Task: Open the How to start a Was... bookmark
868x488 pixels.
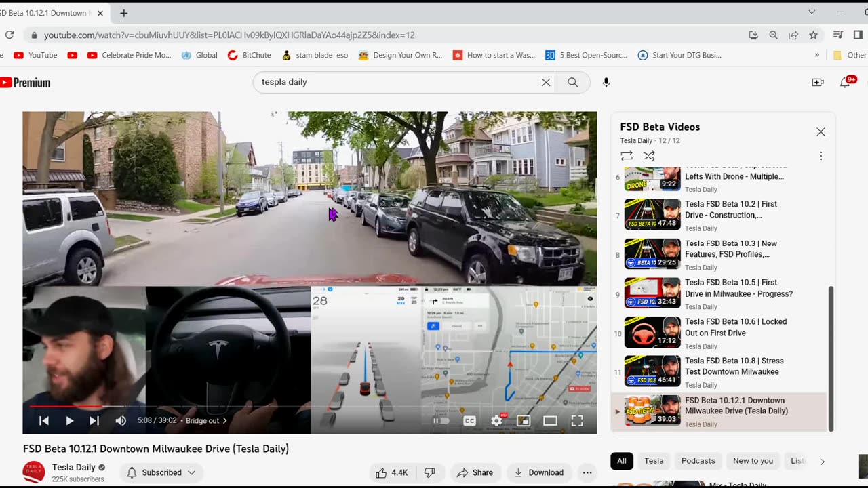Action: point(494,56)
